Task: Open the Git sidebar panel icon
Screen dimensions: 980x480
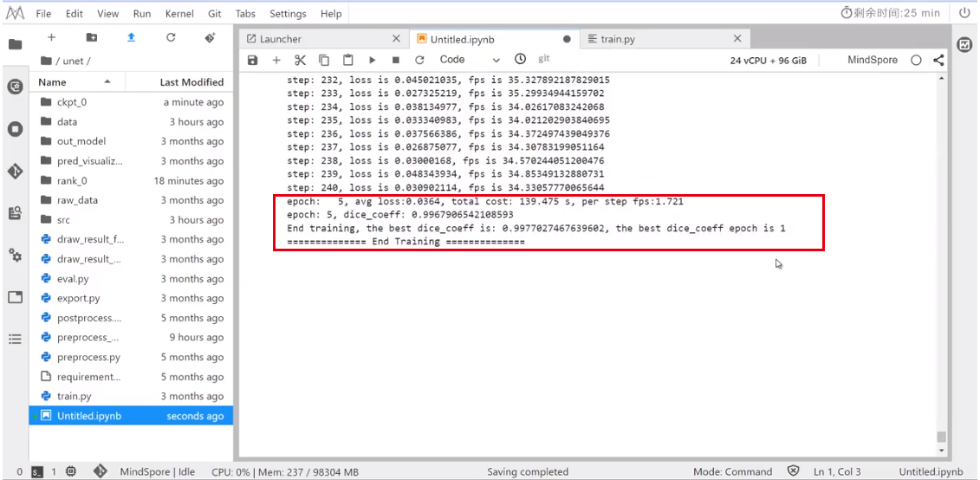Action: (15, 172)
